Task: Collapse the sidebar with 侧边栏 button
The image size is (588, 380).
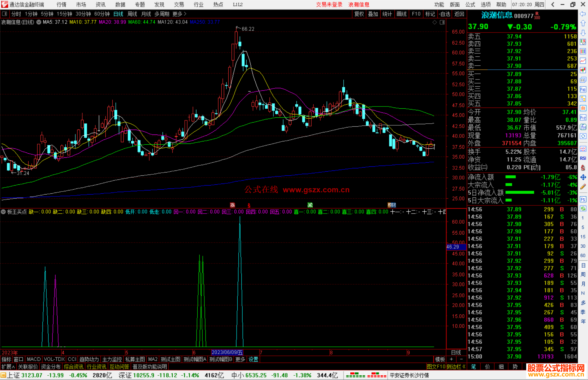Action: tap(456, 367)
